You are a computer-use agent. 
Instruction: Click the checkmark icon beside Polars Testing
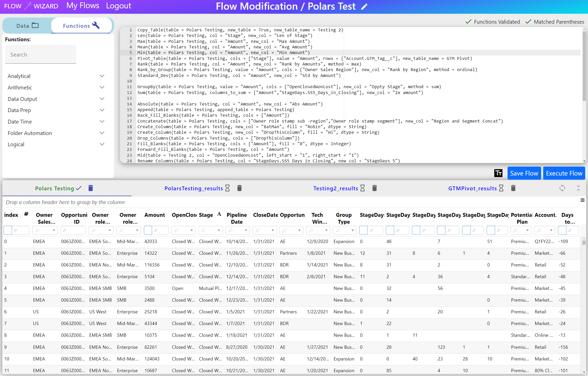(x=79, y=188)
